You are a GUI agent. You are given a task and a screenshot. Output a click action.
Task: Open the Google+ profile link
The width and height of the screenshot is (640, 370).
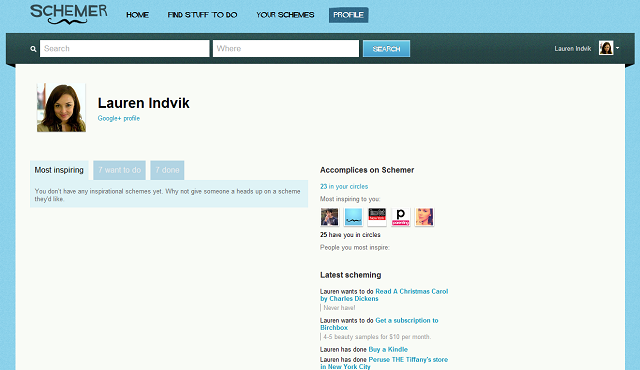click(119, 118)
